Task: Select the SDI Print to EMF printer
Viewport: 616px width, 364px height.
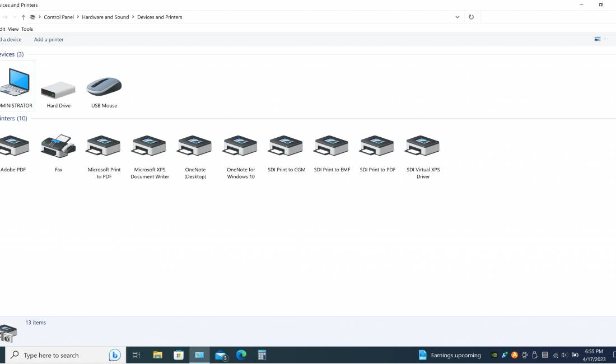Action: coord(331,146)
